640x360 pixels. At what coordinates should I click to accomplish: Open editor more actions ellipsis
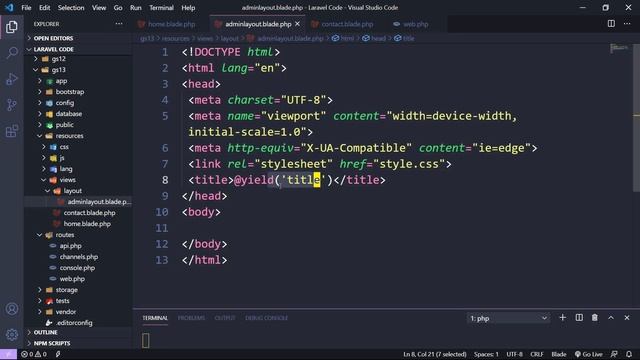tap(627, 24)
